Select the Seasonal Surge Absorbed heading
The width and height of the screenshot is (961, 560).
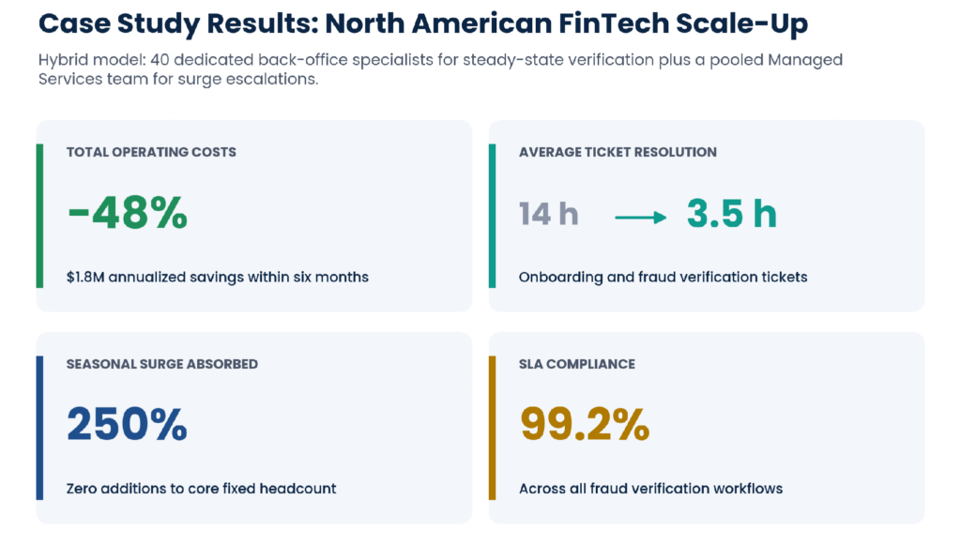click(162, 364)
